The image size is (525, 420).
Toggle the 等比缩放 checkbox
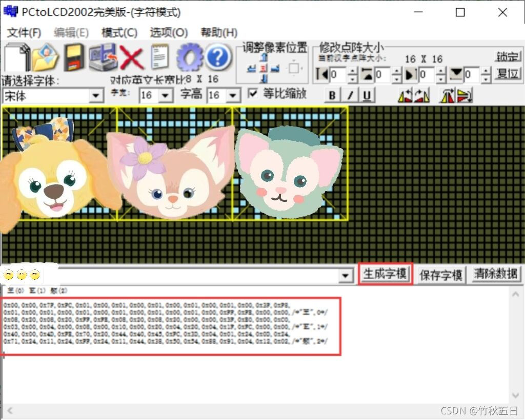pos(253,93)
